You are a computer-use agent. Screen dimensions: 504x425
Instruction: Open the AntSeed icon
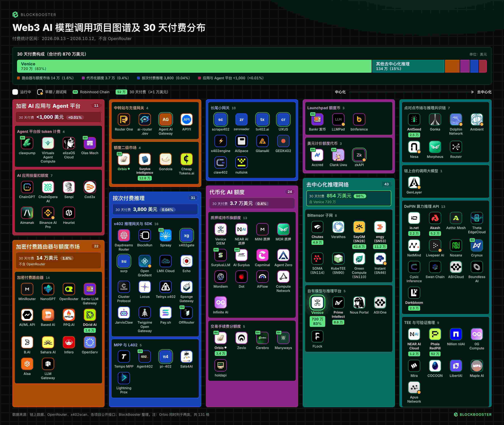(x=414, y=120)
